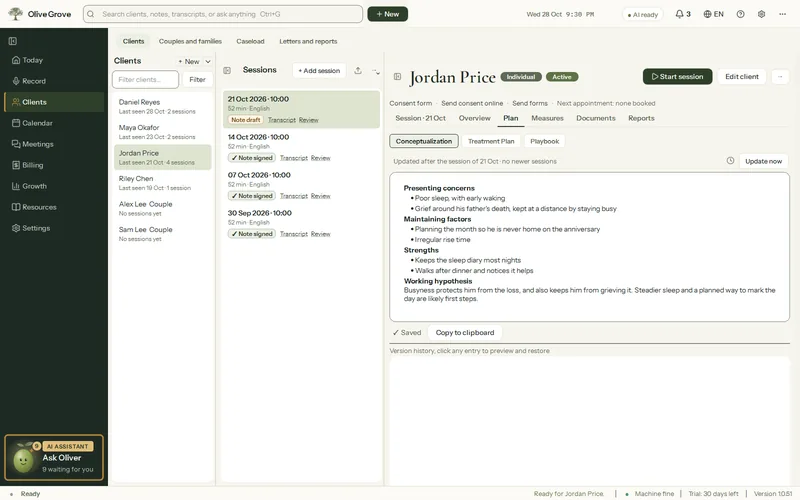The image size is (800, 500).
Task: Click Note draft badge on 21 Oct session
Action: tap(245, 120)
